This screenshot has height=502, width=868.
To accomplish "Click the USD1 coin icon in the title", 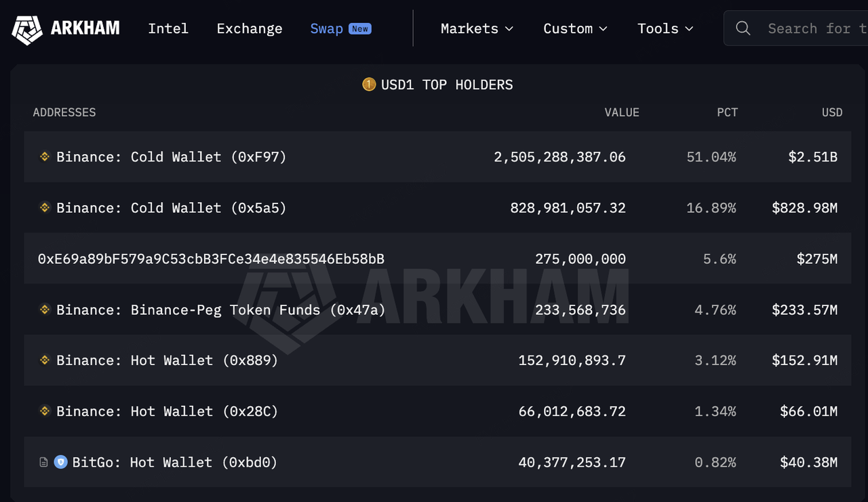I will click(x=369, y=84).
